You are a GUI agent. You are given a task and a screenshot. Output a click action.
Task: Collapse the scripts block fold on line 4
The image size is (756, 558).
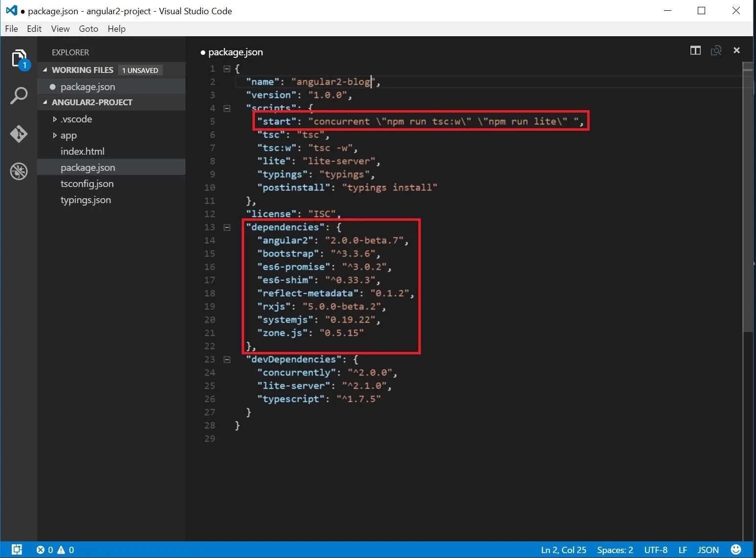tap(227, 108)
